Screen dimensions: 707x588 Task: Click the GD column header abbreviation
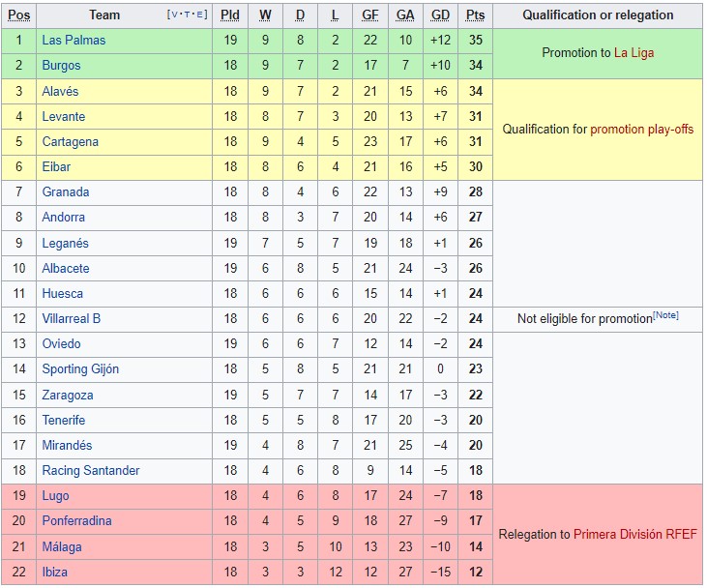(440, 15)
